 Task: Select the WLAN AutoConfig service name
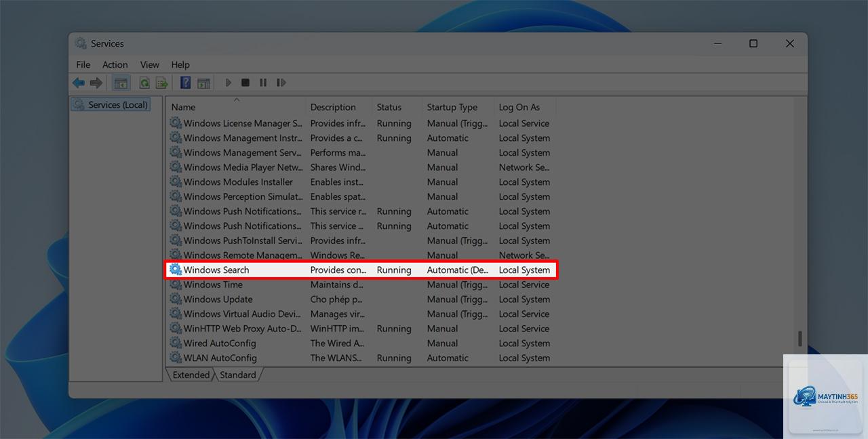[220, 358]
